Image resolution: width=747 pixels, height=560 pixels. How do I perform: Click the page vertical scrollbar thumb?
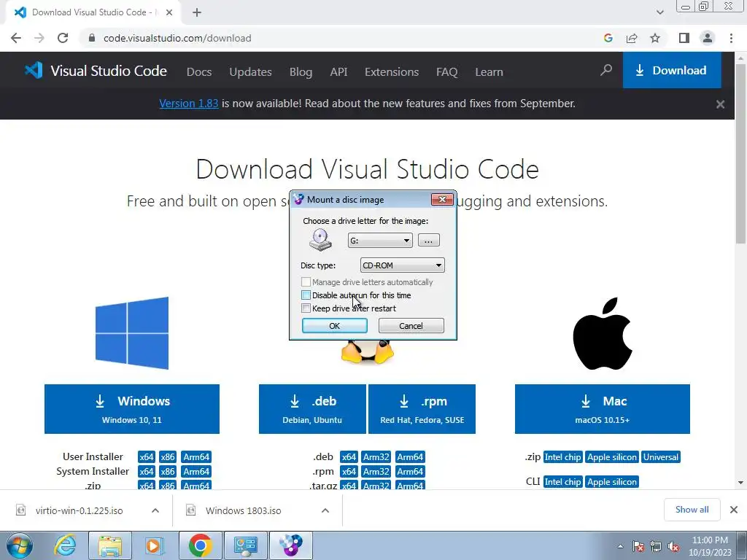coord(740,152)
